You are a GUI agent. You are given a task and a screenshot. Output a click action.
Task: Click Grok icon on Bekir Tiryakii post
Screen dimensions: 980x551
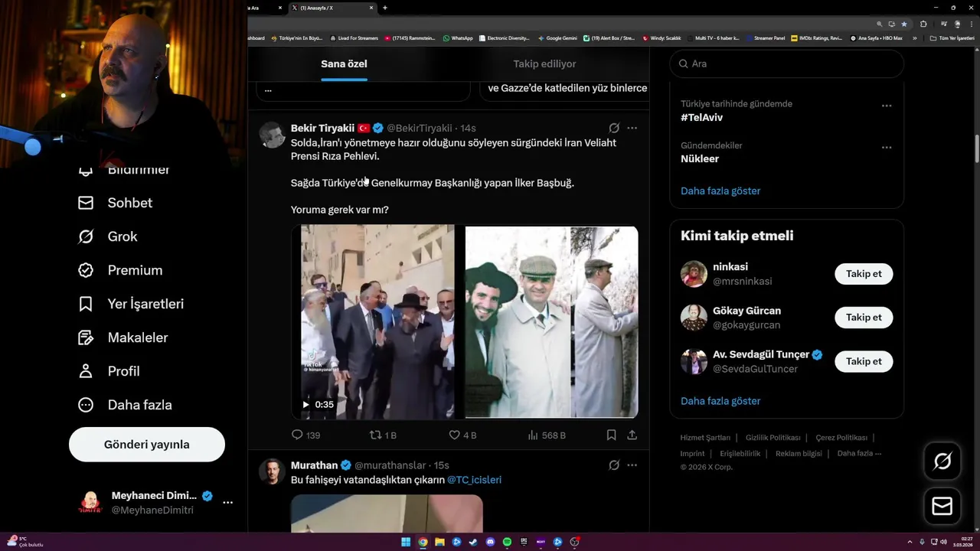614,128
